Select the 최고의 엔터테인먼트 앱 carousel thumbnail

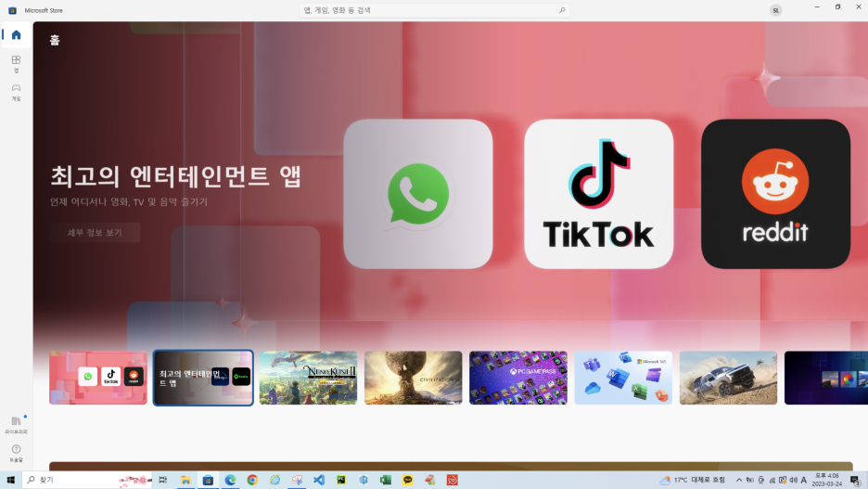[x=203, y=378]
